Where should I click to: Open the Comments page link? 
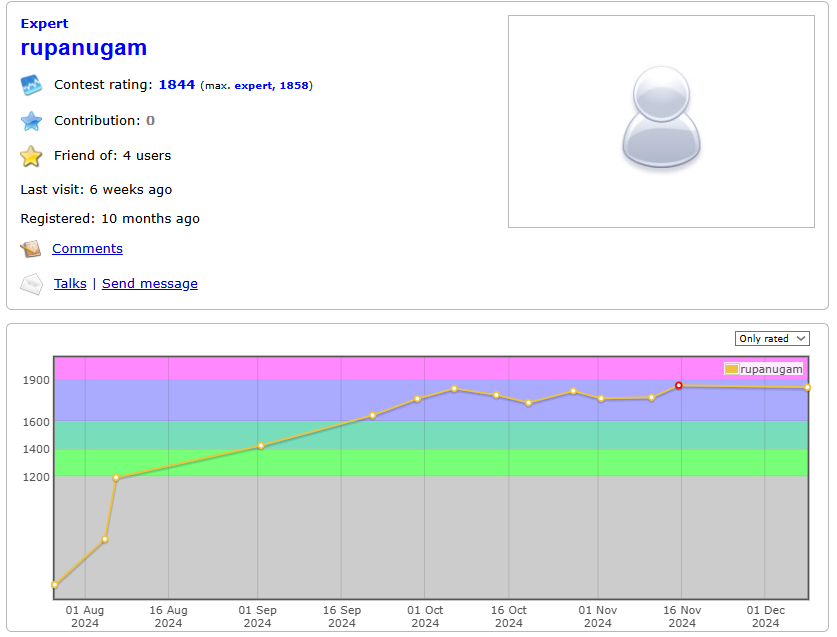(x=87, y=248)
